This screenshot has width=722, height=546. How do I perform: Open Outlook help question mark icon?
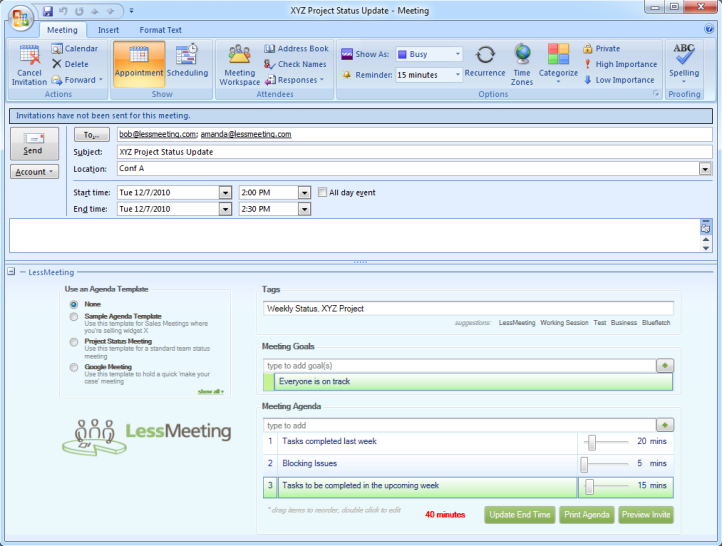[709, 29]
